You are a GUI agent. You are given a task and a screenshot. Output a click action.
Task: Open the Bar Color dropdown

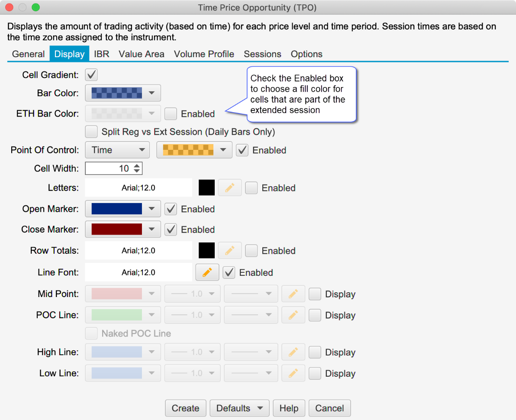[123, 93]
